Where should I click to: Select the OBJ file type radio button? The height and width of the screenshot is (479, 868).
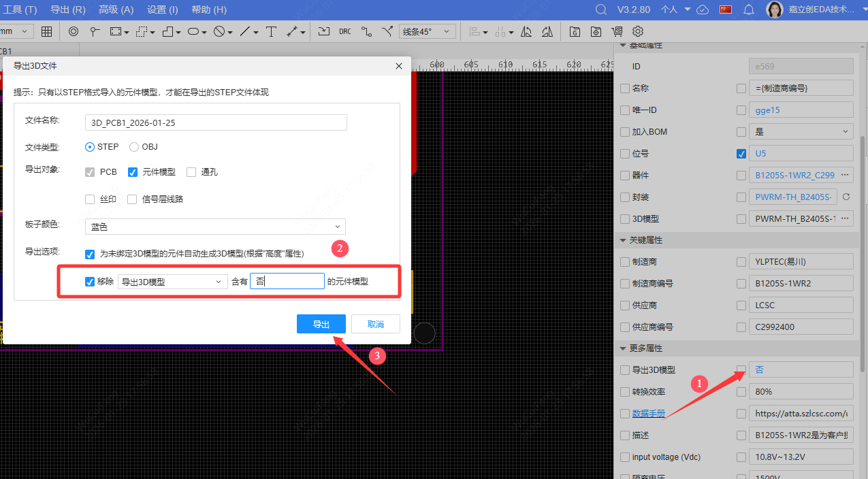click(134, 146)
